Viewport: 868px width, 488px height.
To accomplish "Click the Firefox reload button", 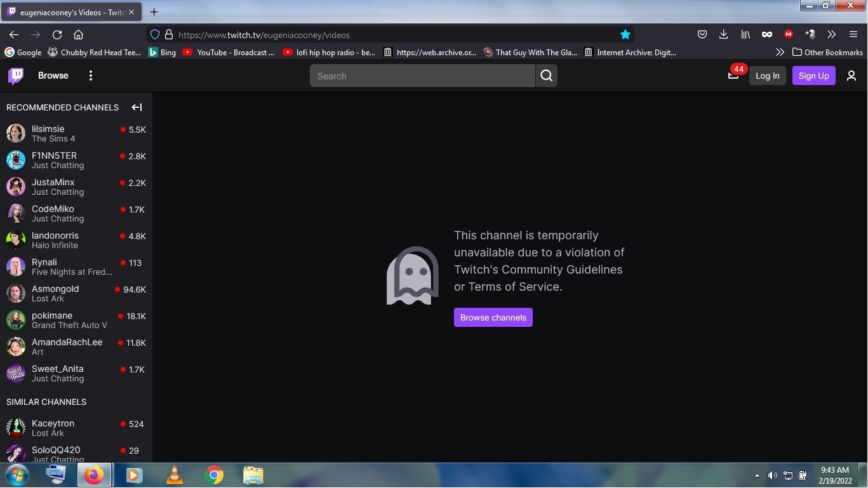I will (x=57, y=35).
